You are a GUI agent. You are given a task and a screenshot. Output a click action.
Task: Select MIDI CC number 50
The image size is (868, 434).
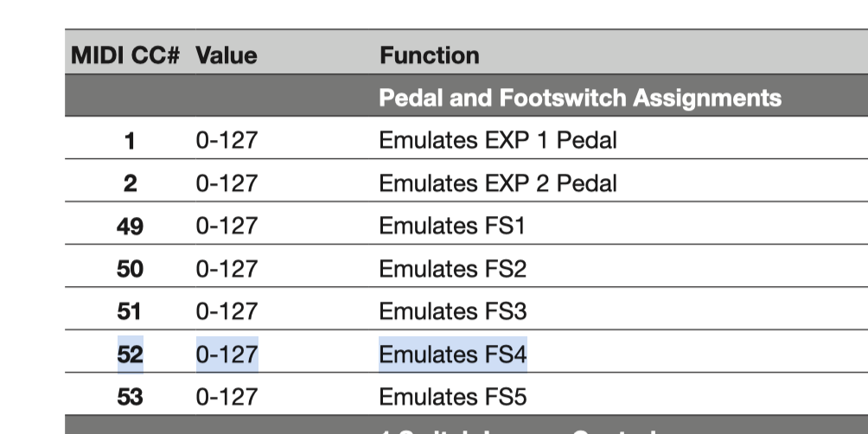(x=131, y=269)
